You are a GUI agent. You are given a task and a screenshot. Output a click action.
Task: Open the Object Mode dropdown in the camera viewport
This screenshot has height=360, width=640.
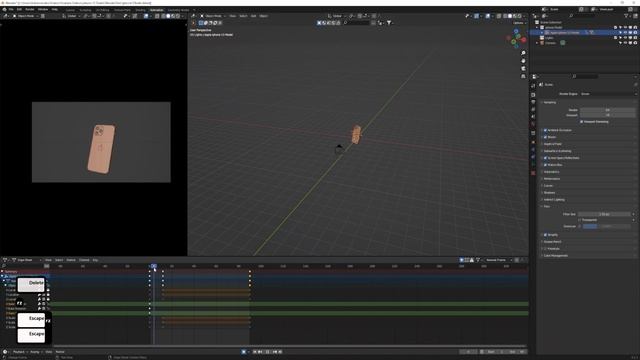(25, 16)
